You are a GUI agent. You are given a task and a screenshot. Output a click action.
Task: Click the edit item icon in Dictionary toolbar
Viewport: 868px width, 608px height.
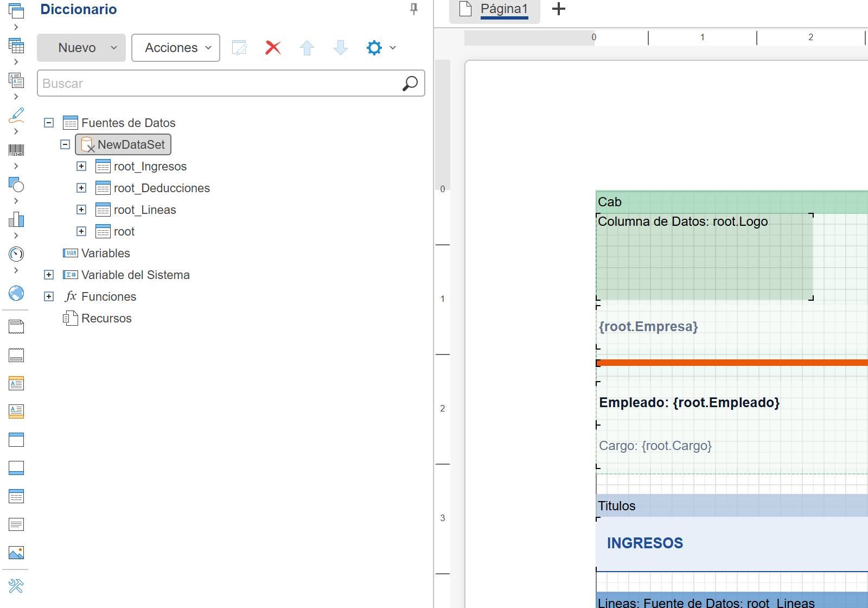[x=239, y=48]
